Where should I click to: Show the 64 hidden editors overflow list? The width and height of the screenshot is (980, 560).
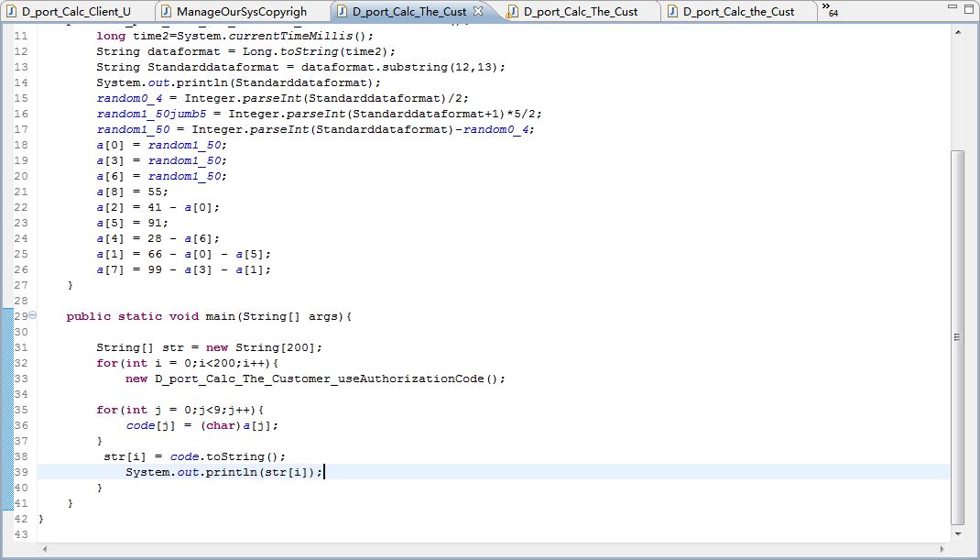830,10
